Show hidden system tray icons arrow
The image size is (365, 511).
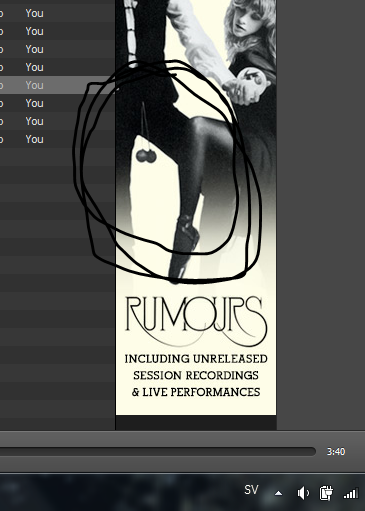point(278,493)
